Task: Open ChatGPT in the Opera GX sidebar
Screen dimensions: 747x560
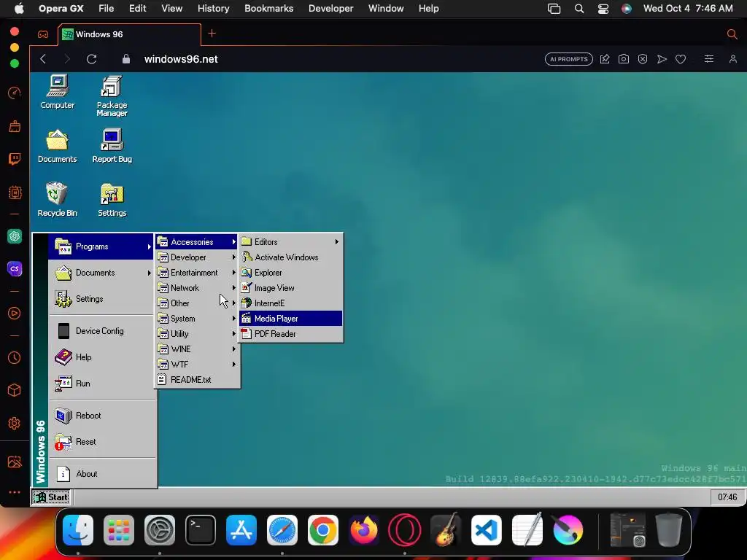Action: (15, 236)
